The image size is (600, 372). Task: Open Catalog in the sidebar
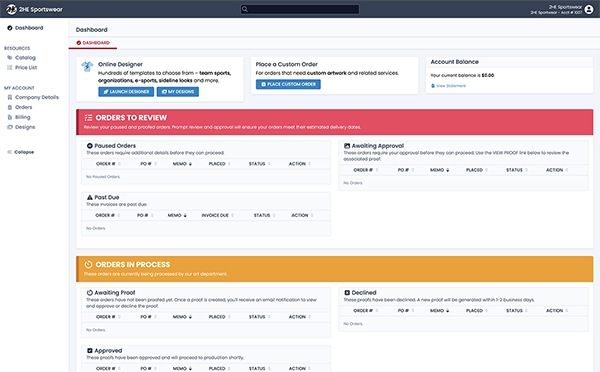click(25, 58)
